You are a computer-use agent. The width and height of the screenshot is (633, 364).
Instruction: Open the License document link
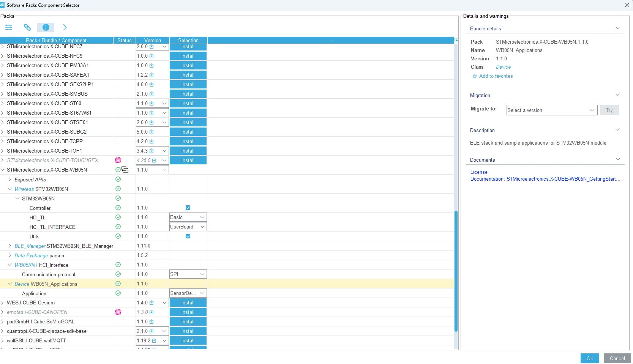tap(479, 172)
